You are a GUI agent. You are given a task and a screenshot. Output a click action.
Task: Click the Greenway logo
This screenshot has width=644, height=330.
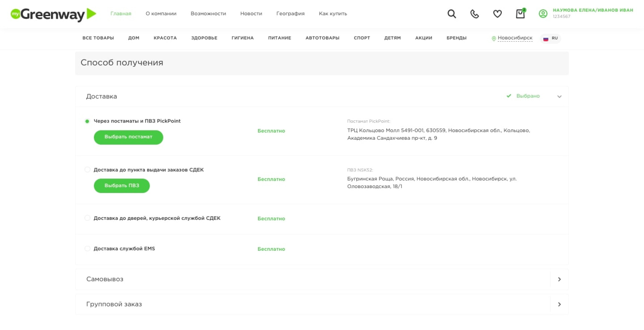(x=54, y=14)
